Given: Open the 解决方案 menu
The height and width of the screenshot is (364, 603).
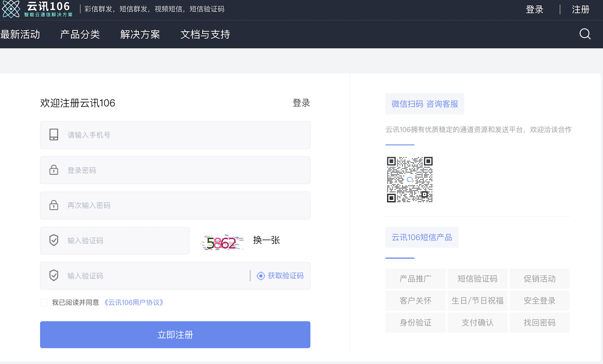Looking at the screenshot, I should [x=140, y=34].
